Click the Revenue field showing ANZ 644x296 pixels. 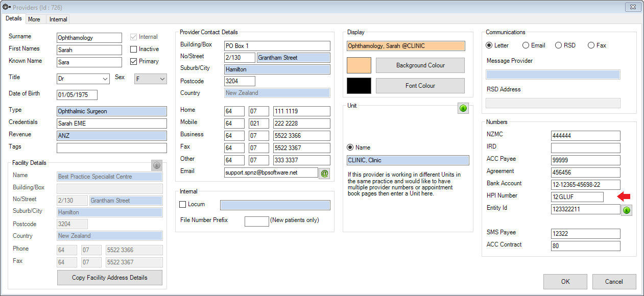[x=112, y=136]
